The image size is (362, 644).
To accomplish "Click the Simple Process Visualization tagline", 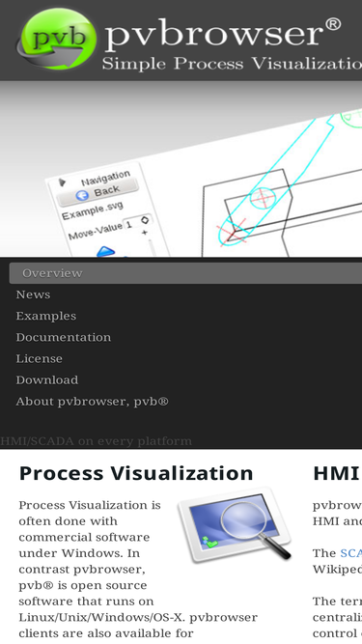I will 232,64.
